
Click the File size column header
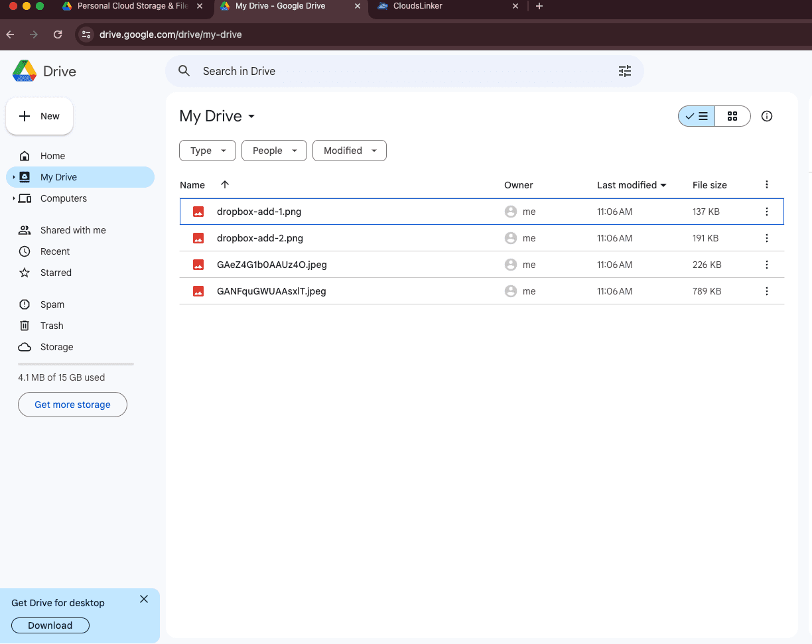pos(710,185)
